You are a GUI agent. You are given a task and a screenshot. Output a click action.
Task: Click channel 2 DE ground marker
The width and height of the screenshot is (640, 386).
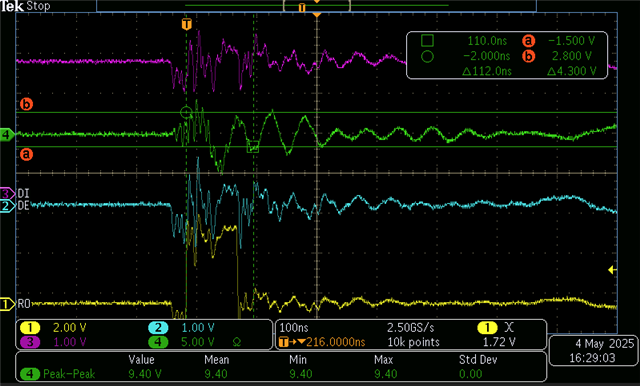[x=7, y=206]
